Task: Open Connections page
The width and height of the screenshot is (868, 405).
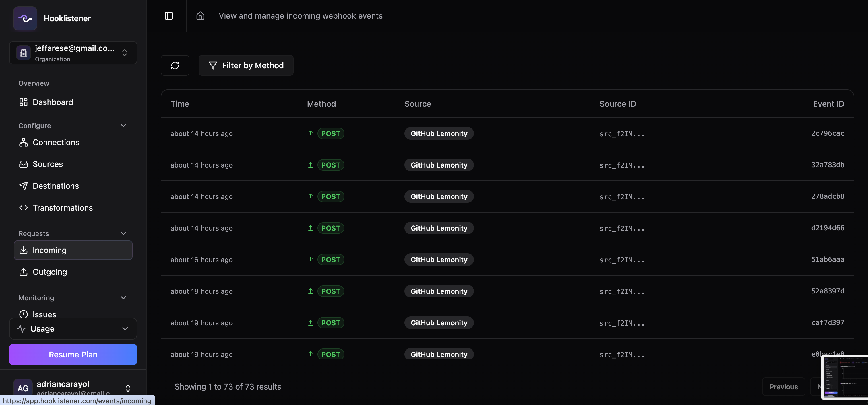Action: (x=73, y=142)
